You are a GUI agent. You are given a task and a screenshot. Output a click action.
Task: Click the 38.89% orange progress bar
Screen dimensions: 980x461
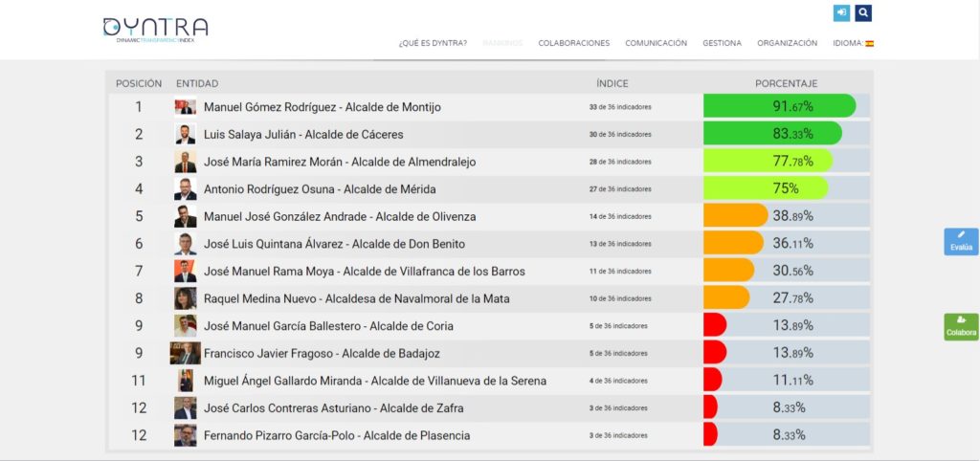(x=735, y=216)
